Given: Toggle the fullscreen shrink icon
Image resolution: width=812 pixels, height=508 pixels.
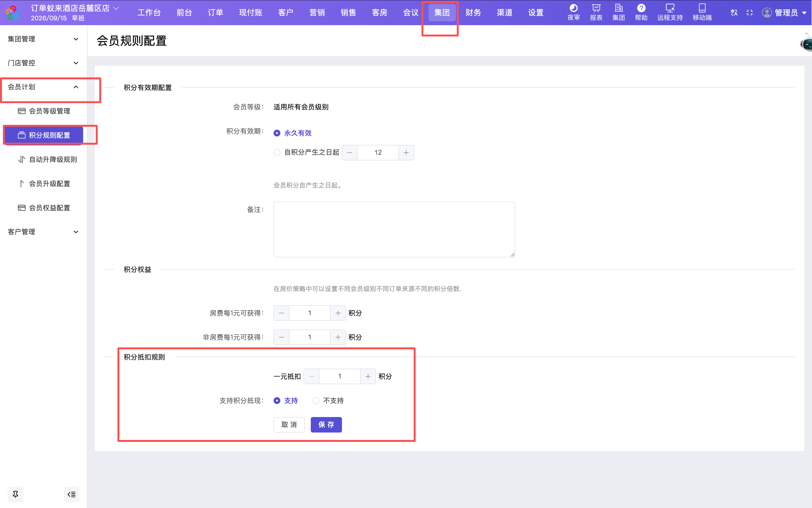Looking at the screenshot, I should point(750,13).
